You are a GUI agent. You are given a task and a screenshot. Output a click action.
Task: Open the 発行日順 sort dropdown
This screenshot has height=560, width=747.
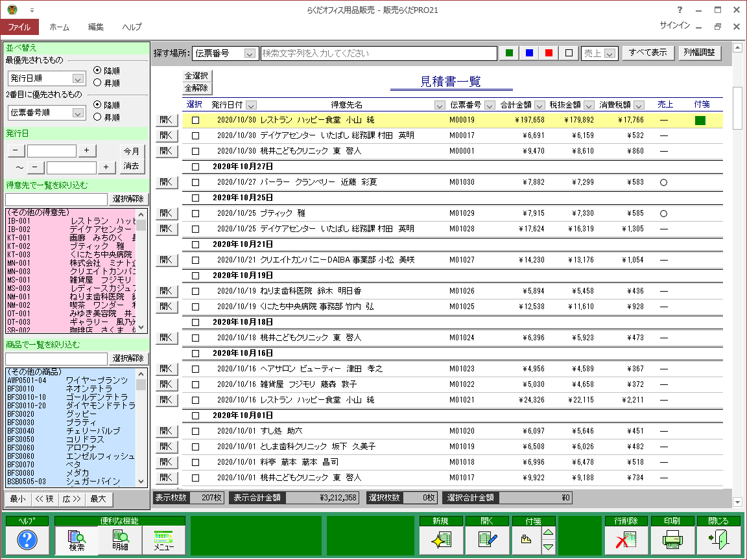pyautogui.click(x=78, y=78)
